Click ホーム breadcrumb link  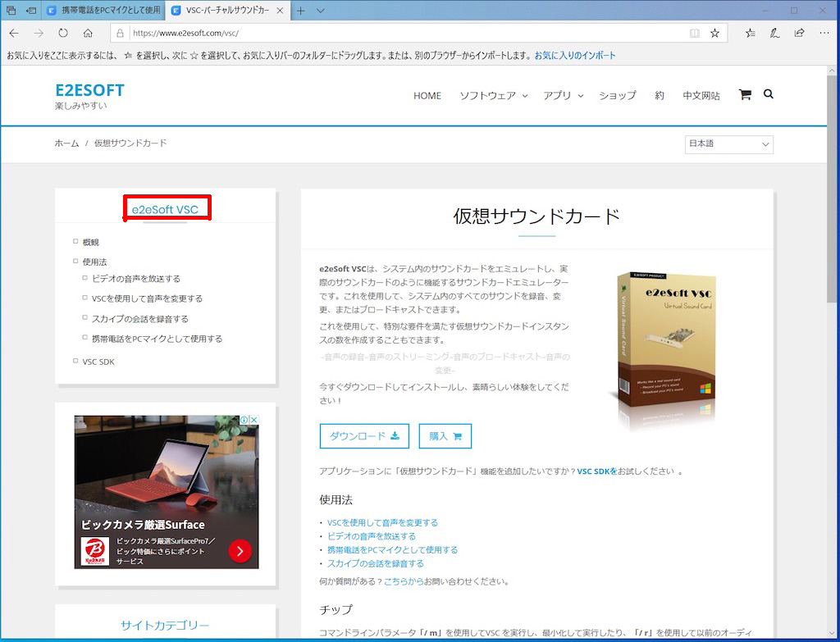[66, 143]
